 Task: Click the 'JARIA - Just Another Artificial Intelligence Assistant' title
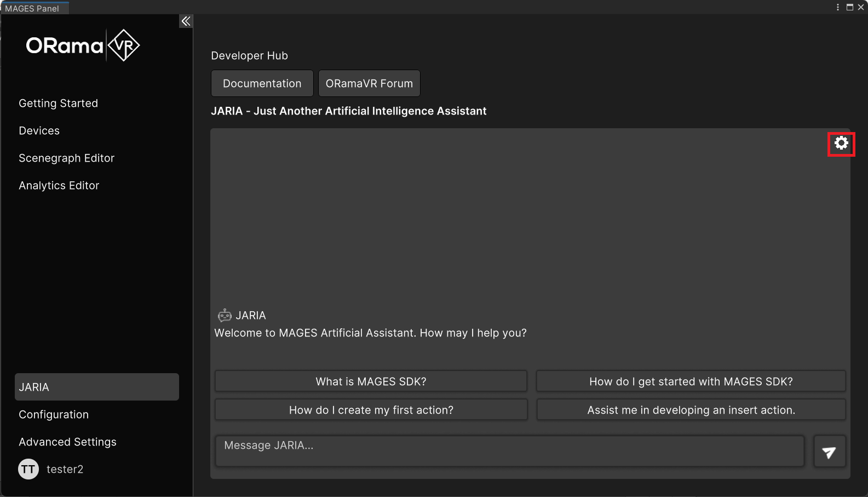pos(349,111)
